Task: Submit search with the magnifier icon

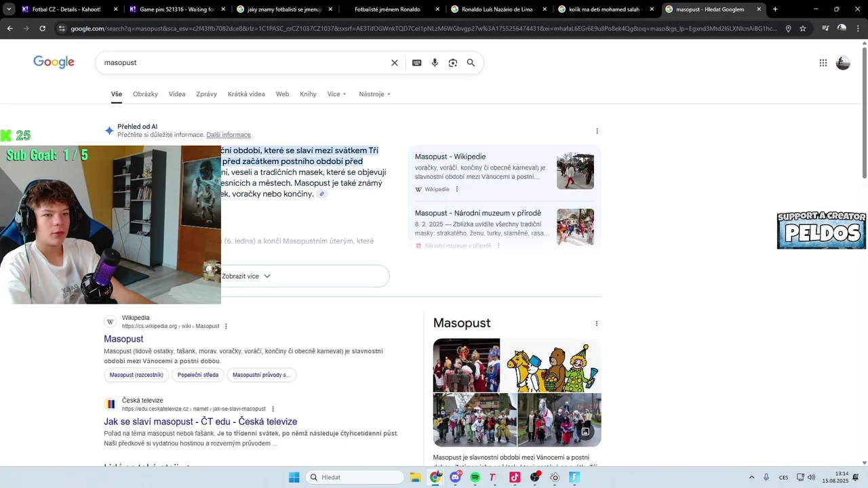Action: click(x=471, y=63)
